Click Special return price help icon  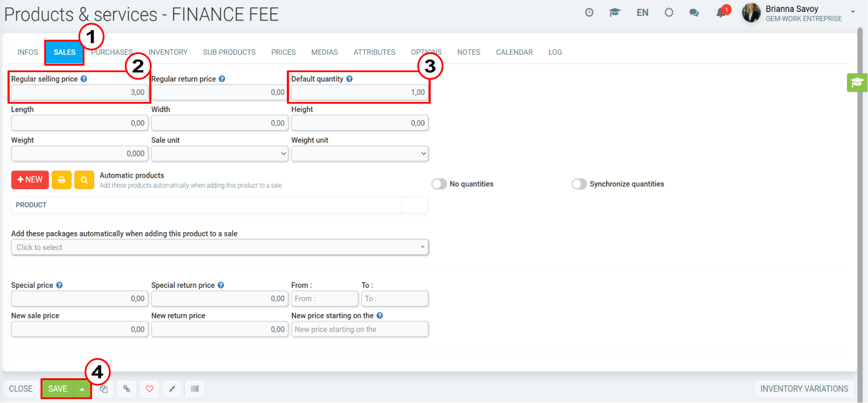pos(221,285)
